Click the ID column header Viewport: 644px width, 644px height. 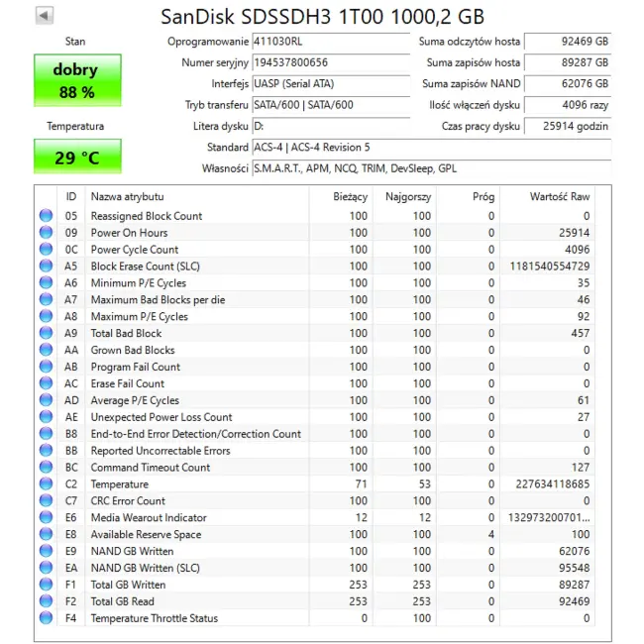(x=71, y=197)
